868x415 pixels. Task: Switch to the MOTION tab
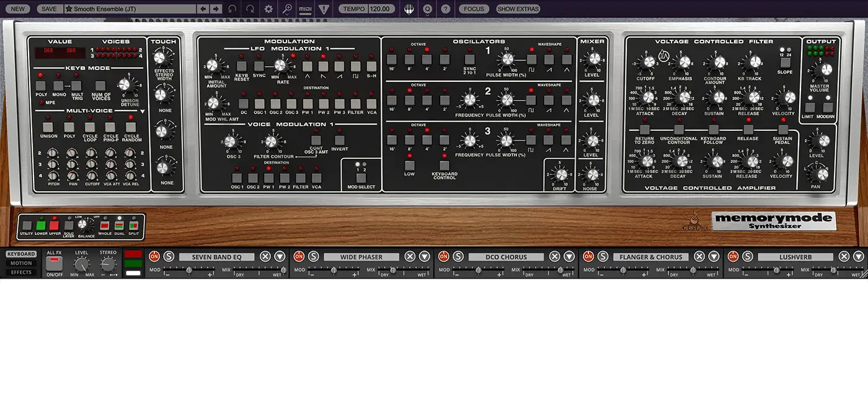point(21,263)
